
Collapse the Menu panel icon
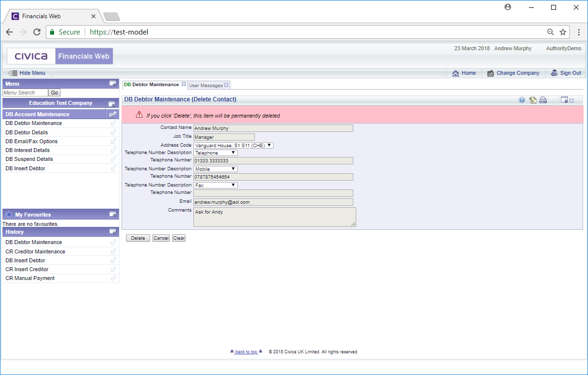coord(113,84)
